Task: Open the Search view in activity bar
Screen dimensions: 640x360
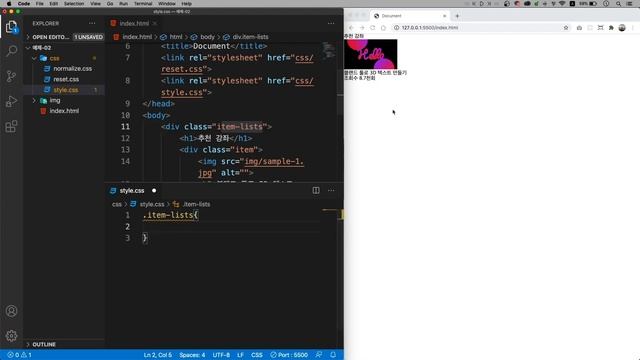Action: pyautogui.click(x=11, y=51)
